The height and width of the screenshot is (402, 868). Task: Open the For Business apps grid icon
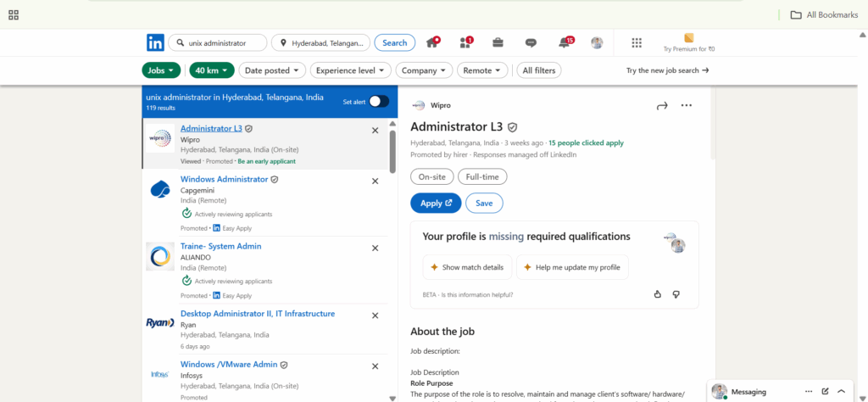click(637, 42)
